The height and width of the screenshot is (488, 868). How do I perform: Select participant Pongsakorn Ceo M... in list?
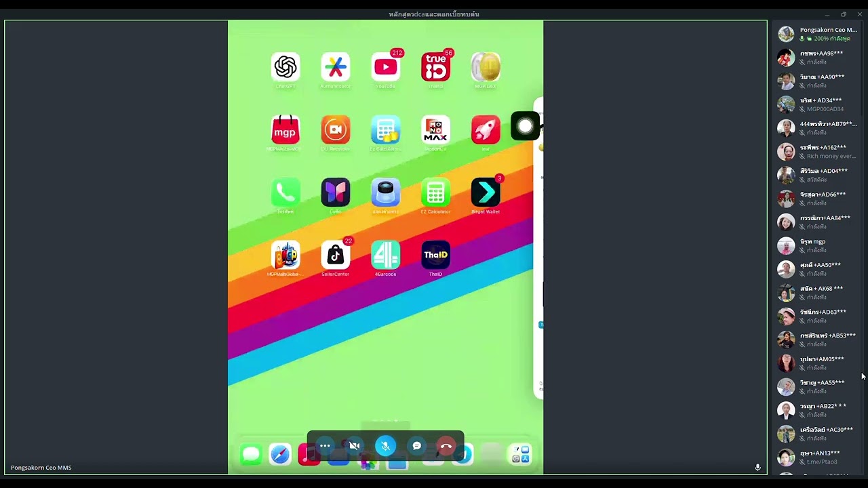click(x=818, y=34)
